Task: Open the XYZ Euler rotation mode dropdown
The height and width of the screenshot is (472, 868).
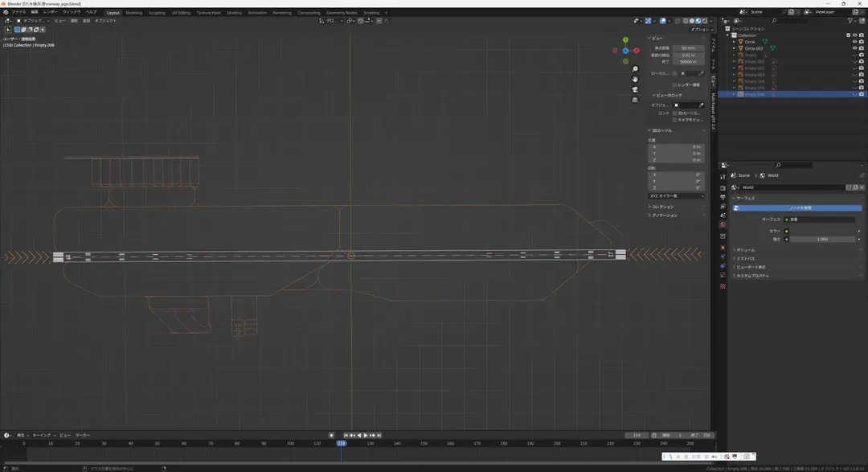Action: (x=677, y=196)
